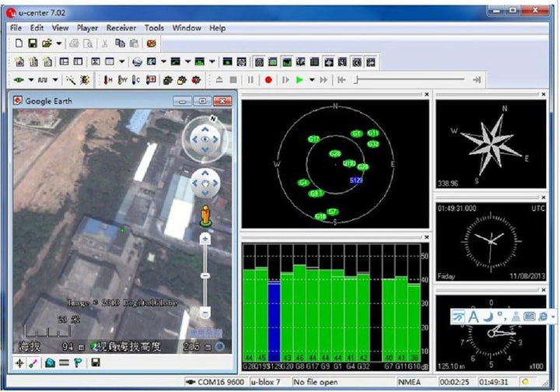This screenshot has height=392, width=560.
Task: Toggle the watch clock docking window button
Action: pyautogui.click(x=357, y=62)
